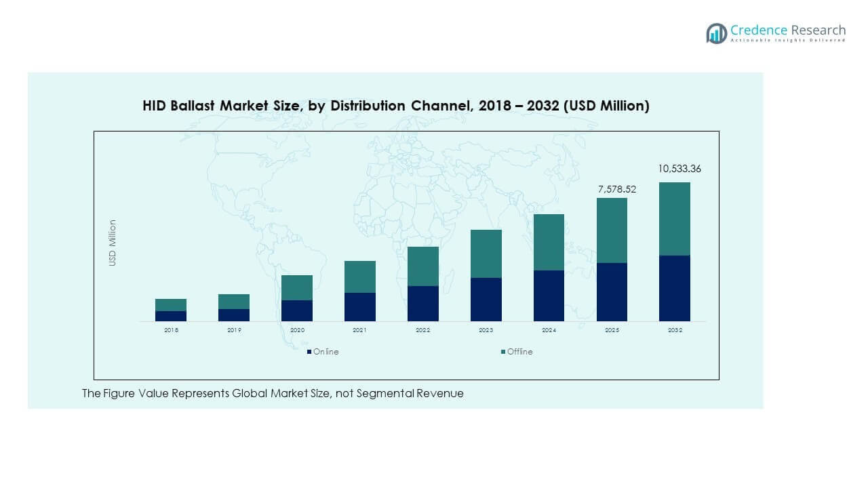This screenshot has width=868, height=488.
Task: Open details for the 2023 bar
Action: (486, 274)
